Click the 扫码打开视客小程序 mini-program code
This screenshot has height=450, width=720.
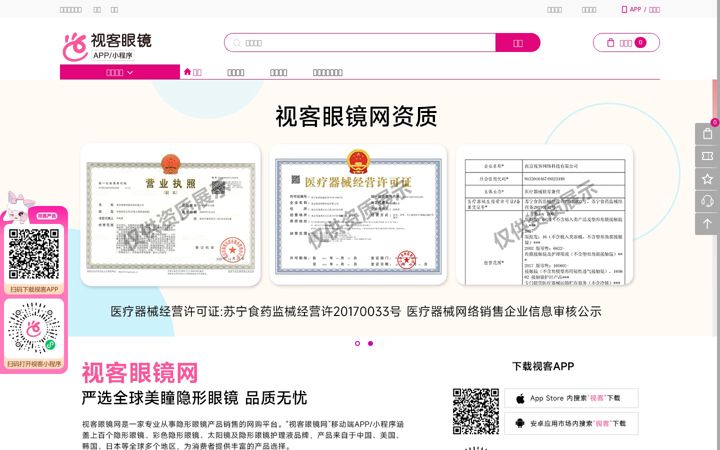(34, 328)
